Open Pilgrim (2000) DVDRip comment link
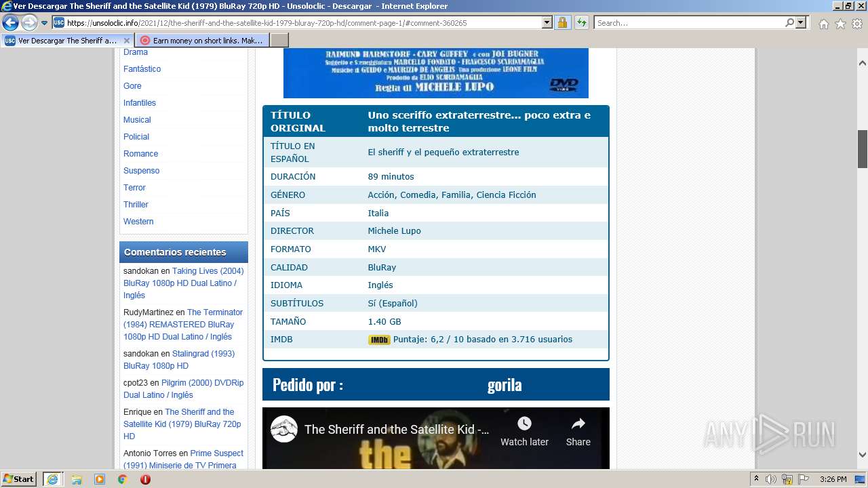This screenshot has height=488, width=868. tap(183, 389)
